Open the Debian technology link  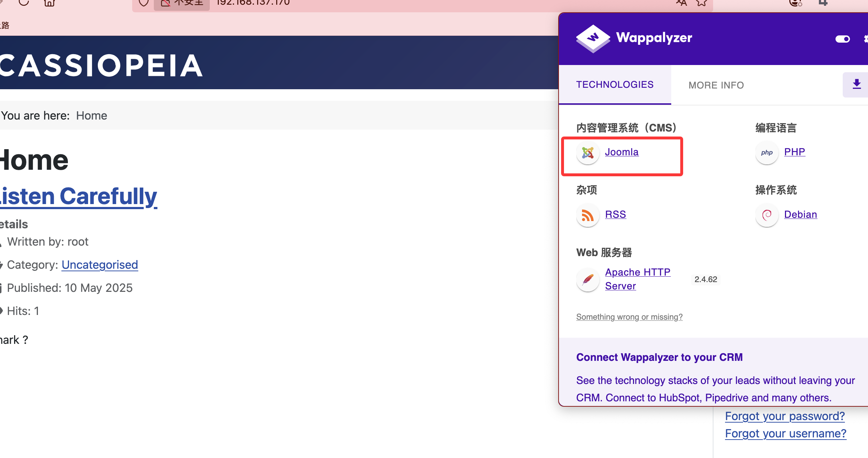(800, 214)
